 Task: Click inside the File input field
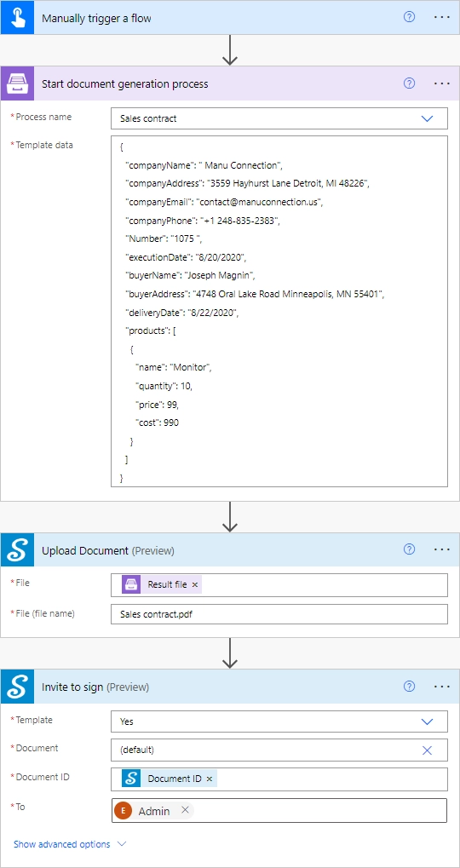[279, 584]
